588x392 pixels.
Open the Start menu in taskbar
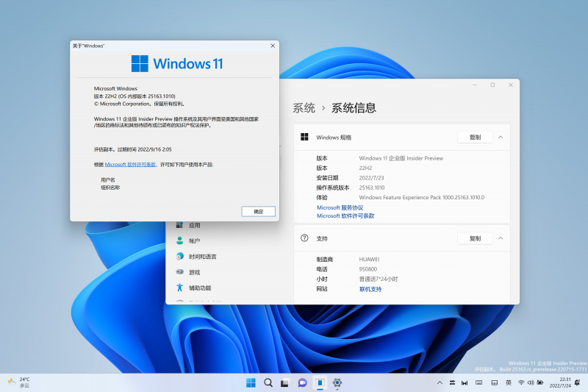click(251, 382)
